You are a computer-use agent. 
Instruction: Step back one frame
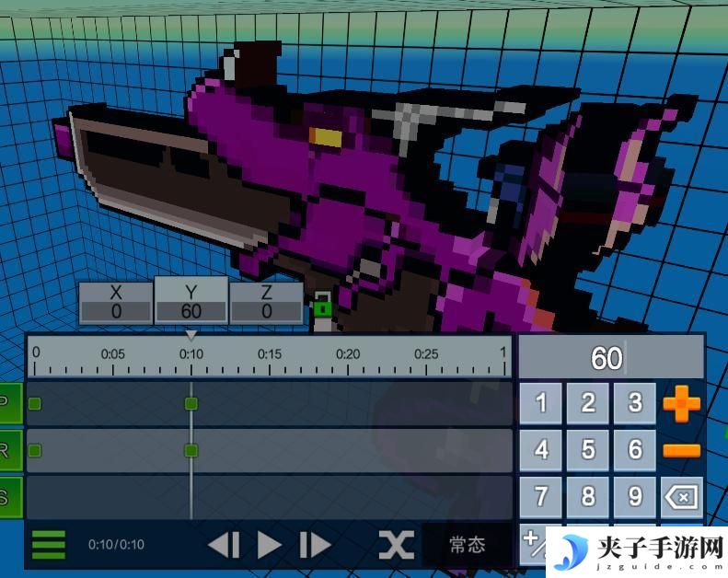[x=225, y=545]
